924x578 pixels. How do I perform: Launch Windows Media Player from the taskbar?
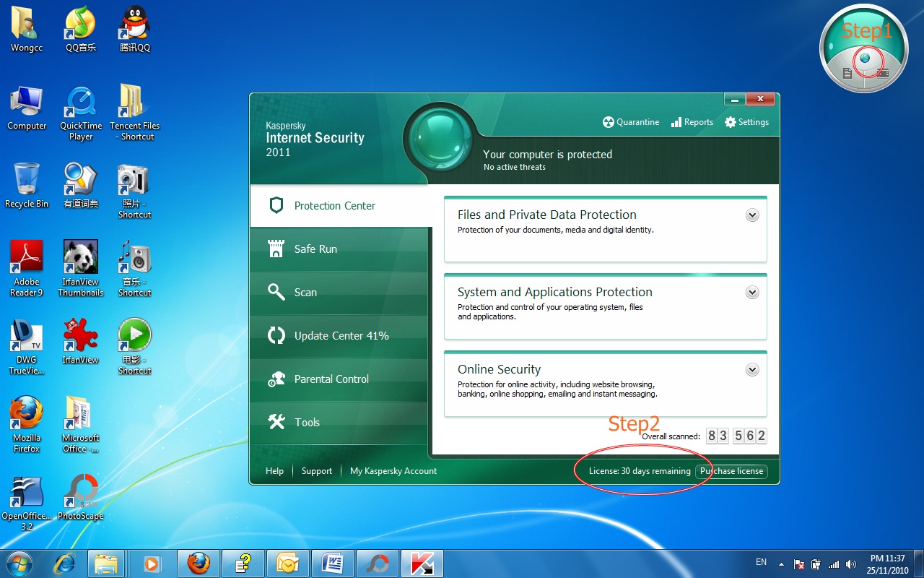152,563
